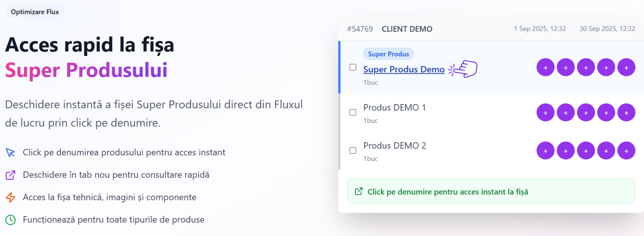644x236 pixels.
Task: Click first purple plus on Produs DEMO 1 row
Action: (x=545, y=112)
